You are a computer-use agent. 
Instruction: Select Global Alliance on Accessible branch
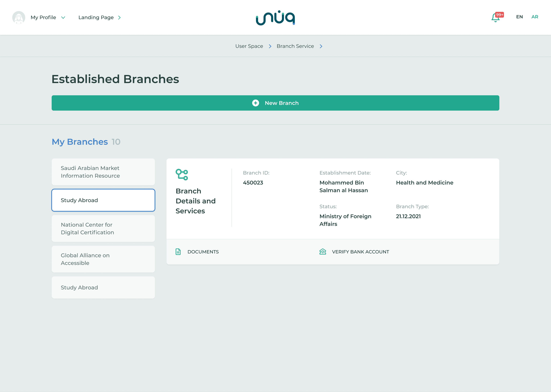tap(103, 259)
